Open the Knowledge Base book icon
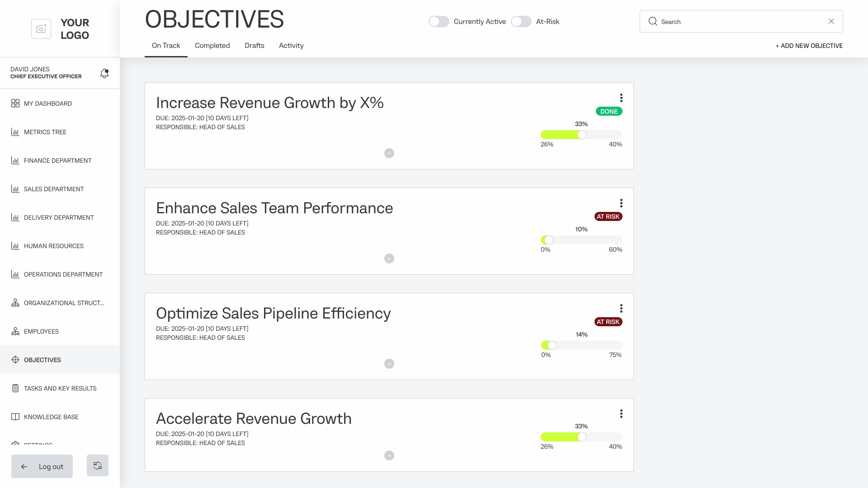 click(15, 417)
